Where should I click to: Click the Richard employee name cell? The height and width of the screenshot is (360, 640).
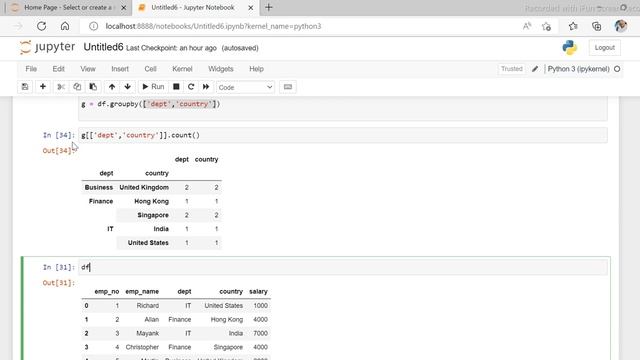coord(148,306)
